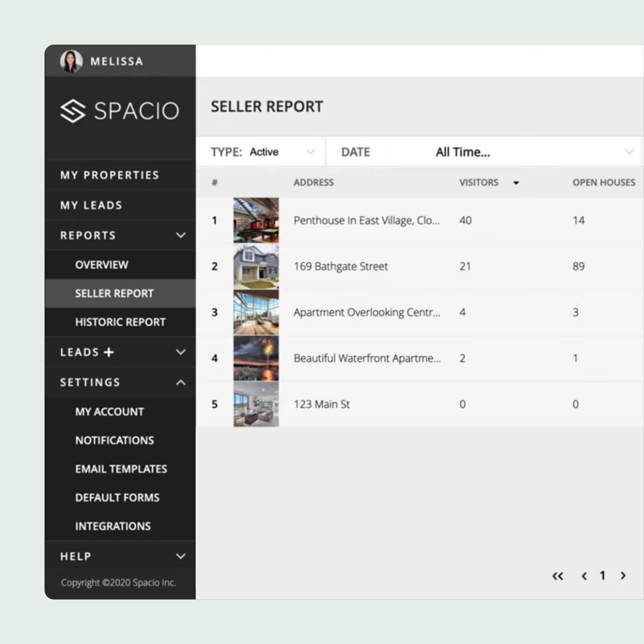The height and width of the screenshot is (644, 644).
Task: Open 123 Main St thumbnail
Action: pos(256,405)
